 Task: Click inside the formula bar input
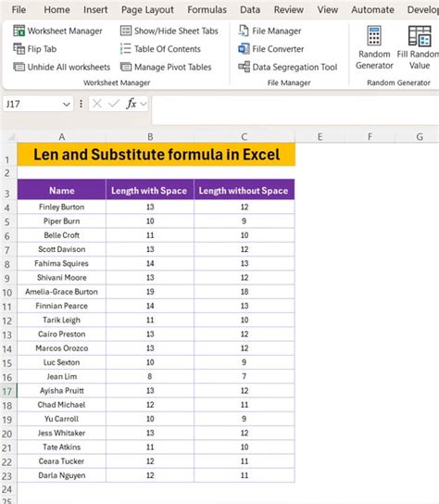point(295,109)
